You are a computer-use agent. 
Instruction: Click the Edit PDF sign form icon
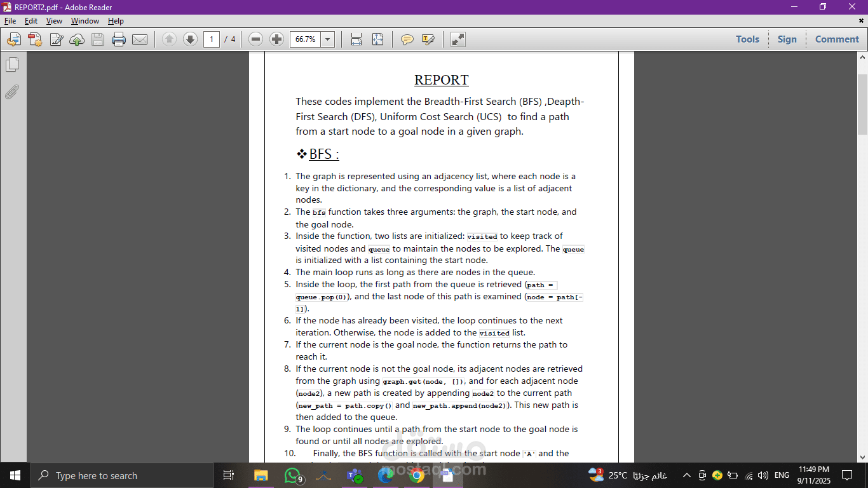pos(57,39)
